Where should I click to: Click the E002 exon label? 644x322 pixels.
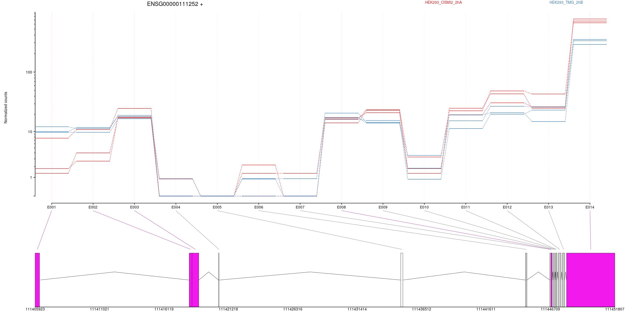click(x=93, y=207)
